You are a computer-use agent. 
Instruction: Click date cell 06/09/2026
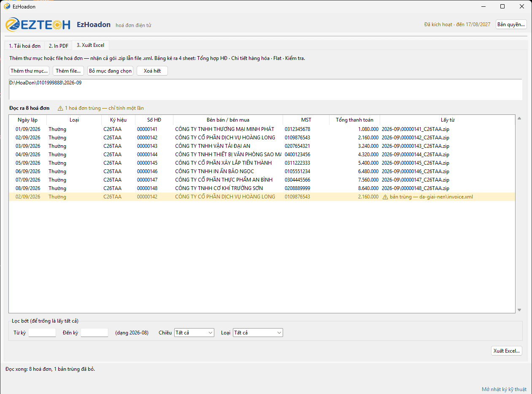(x=28, y=171)
